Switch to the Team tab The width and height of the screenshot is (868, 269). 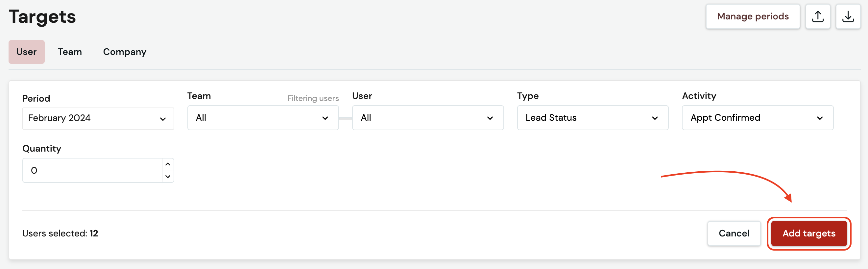[70, 52]
